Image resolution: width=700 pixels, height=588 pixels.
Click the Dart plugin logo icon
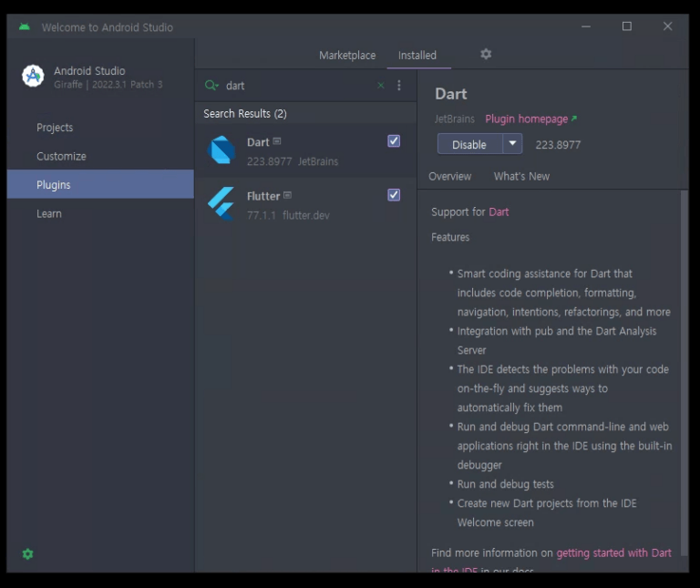(221, 150)
